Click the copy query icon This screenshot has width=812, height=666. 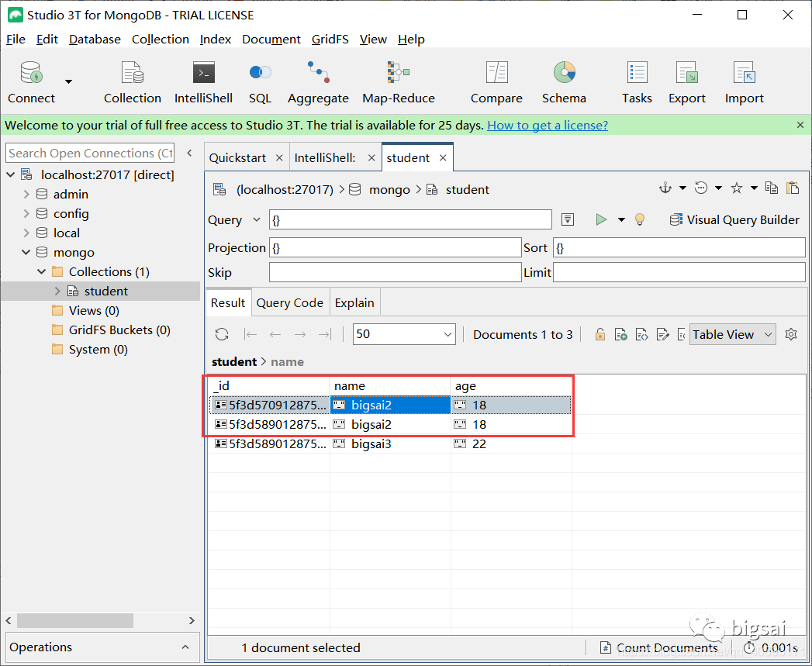pyautogui.click(x=772, y=188)
